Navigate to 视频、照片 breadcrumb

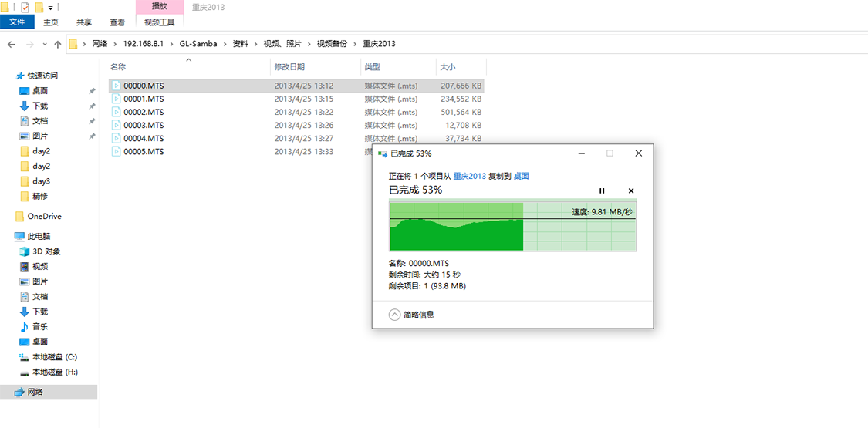pyautogui.click(x=282, y=44)
